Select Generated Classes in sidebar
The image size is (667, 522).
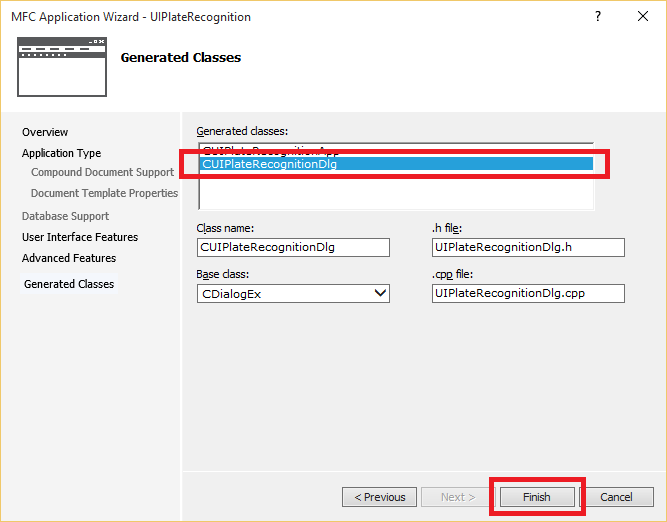(x=69, y=284)
